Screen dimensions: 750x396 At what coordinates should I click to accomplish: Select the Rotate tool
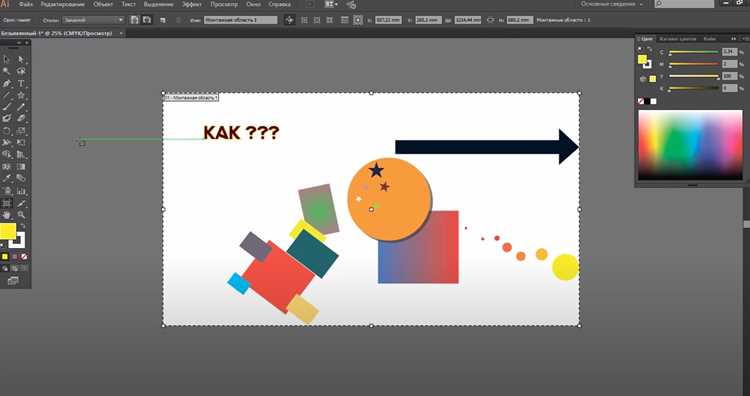(7, 131)
